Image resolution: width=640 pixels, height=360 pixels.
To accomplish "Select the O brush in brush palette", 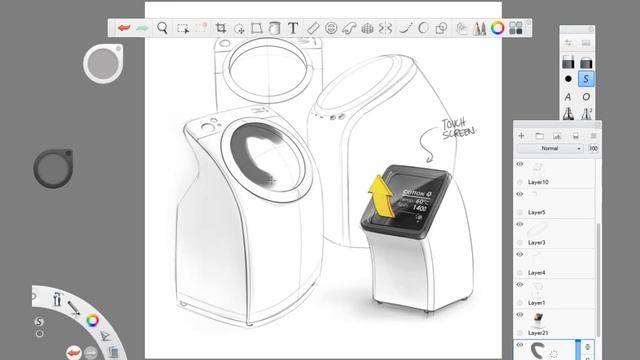I will click(586, 97).
